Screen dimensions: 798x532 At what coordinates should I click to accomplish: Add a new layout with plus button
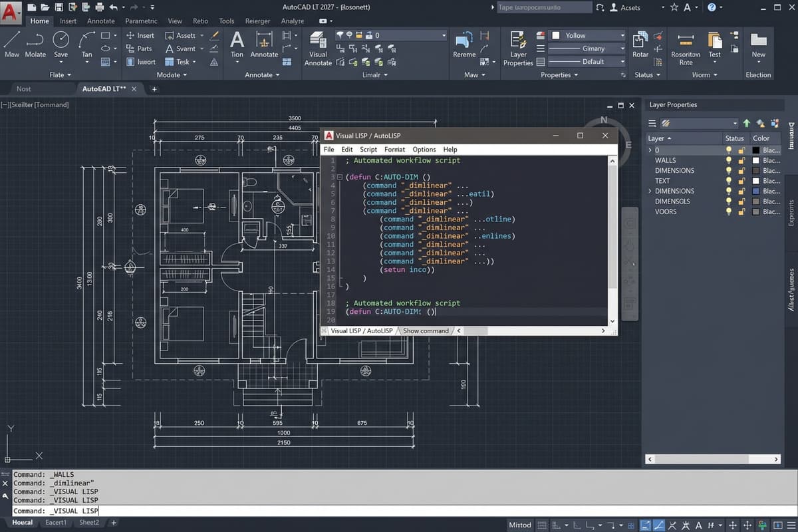click(x=114, y=523)
